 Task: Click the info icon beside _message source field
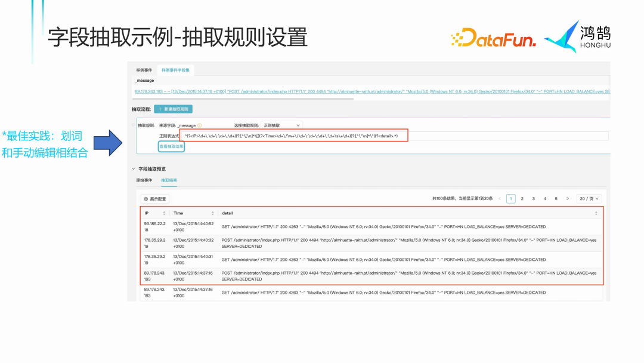(x=200, y=125)
